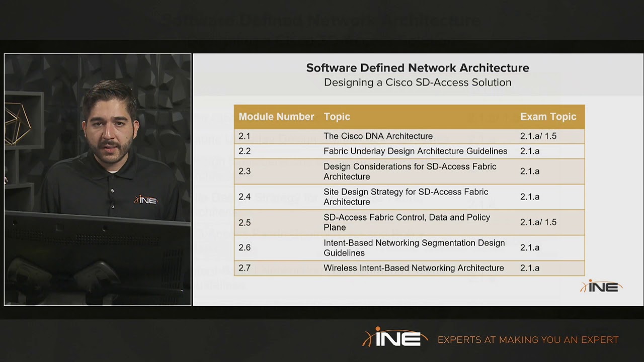Click the slide title 'Software Defined Network Architecture'
Viewport: 644px width, 362px height.
418,68
